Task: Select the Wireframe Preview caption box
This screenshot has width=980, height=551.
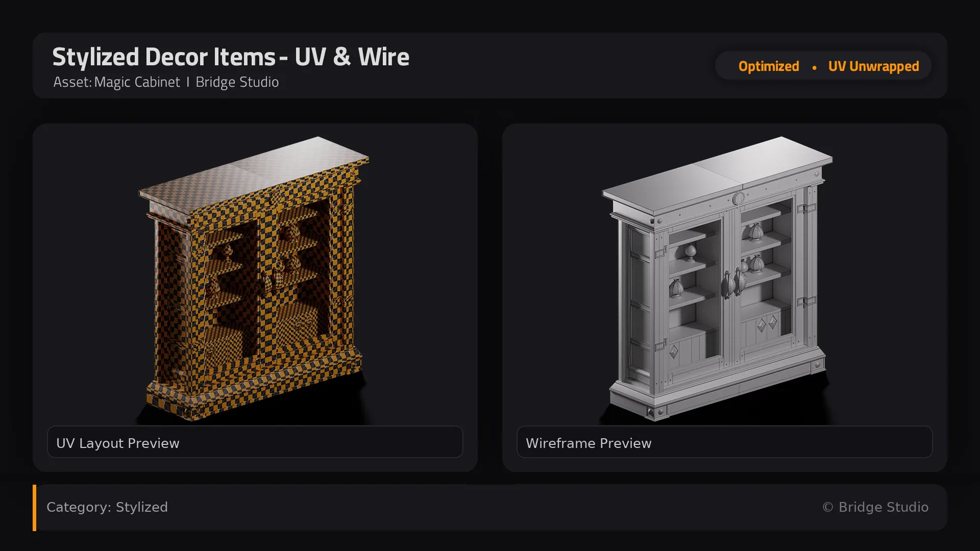Action: pyautogui.click(x=725, y=442)
